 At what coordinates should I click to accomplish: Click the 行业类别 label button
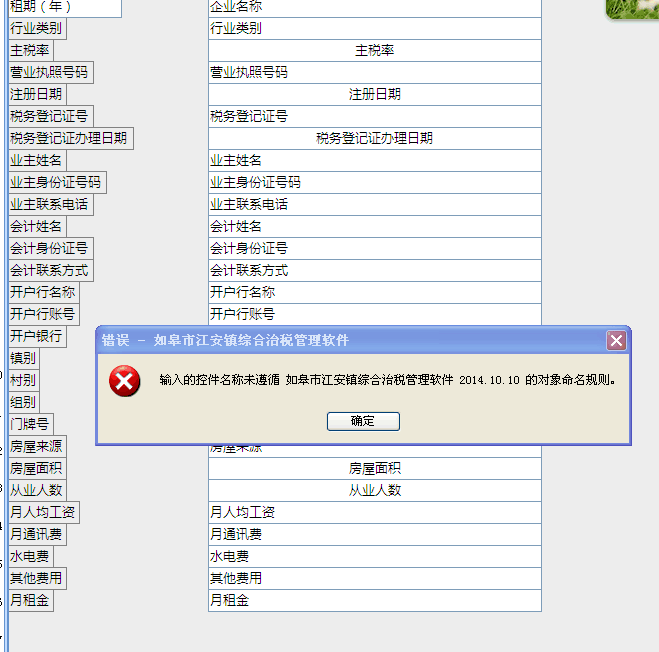click(x=36, y=28)
